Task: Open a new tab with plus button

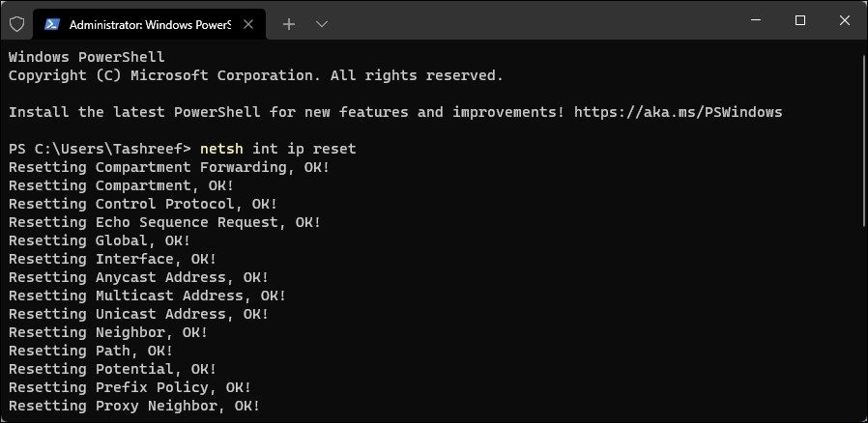Action: click(289, 23)
